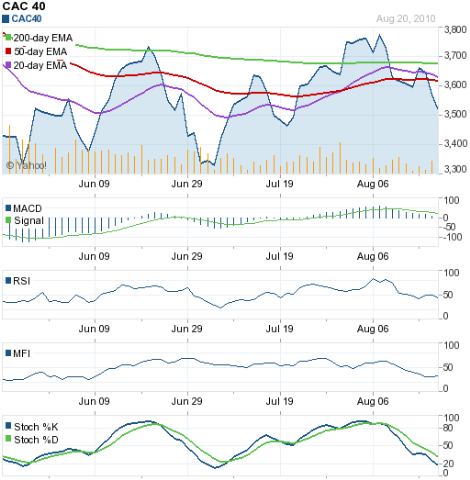The image size is (470, 480).
Task: Click 'Jun 29' under the RSI panel
Action: click(x=187, y=329)
